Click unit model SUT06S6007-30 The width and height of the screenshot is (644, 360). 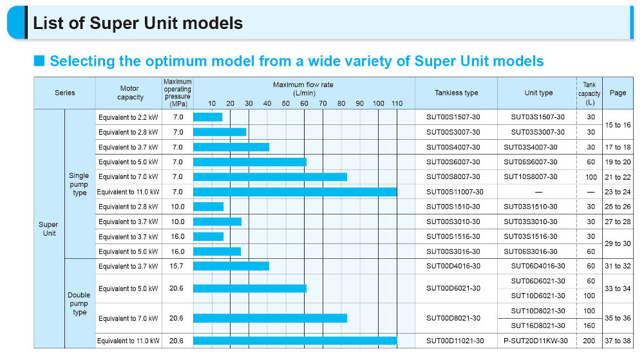tap(530, 162)
